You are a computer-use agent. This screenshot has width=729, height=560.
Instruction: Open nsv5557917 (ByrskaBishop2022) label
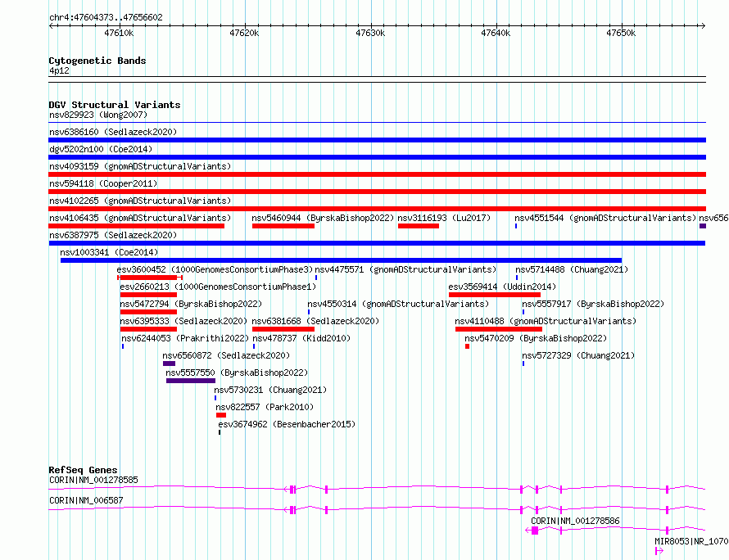[x=593, y=304]
